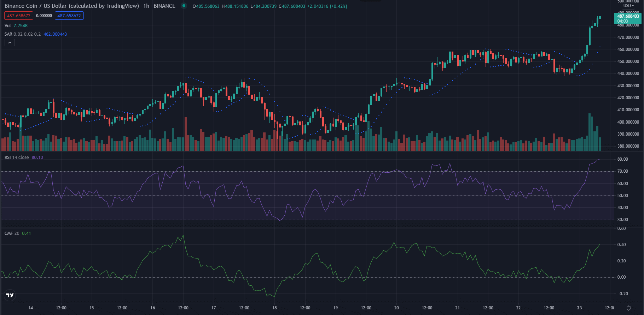This screenshot has height=315, width=644.
Task: Select the Binance Coin / US Dollar symbol title
Action: tap(72, 6)
